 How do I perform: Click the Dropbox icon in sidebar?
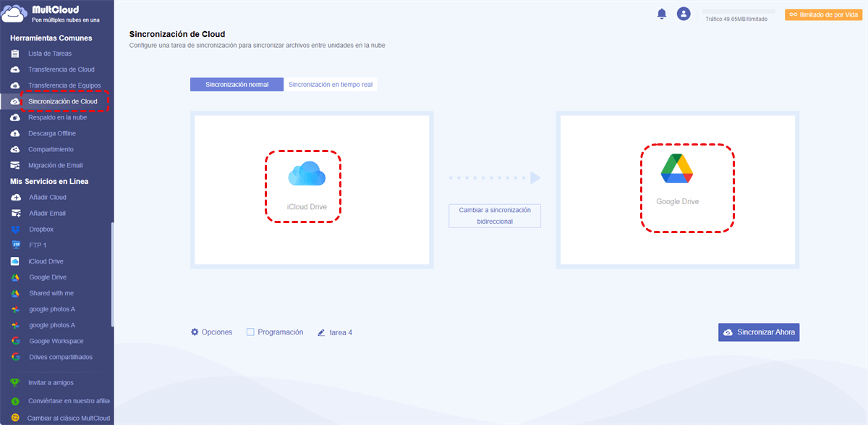point(15,229)
